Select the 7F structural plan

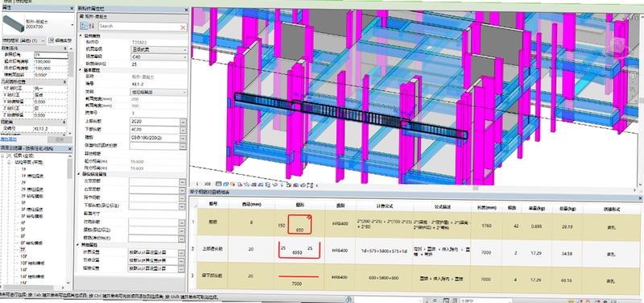(x=23, y=250)
